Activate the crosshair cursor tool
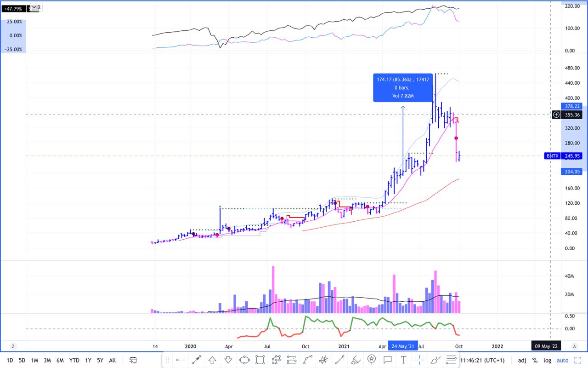Viewport: 588px width, 368px height. click(419, 360)
